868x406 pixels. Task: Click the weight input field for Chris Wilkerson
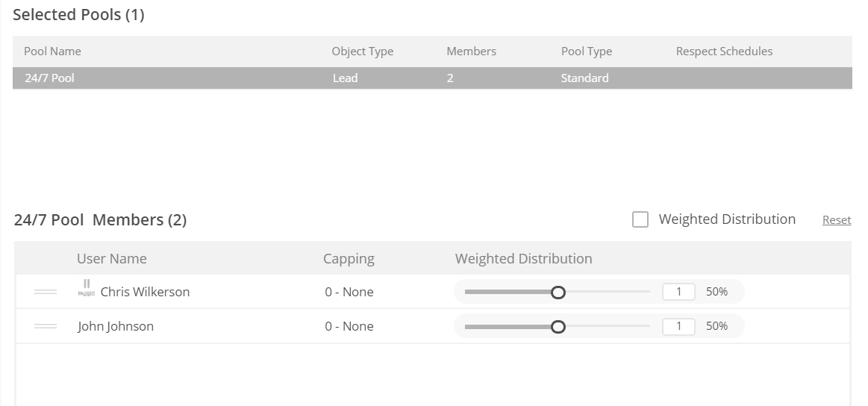pyautogui.click(x=678, y=292)
